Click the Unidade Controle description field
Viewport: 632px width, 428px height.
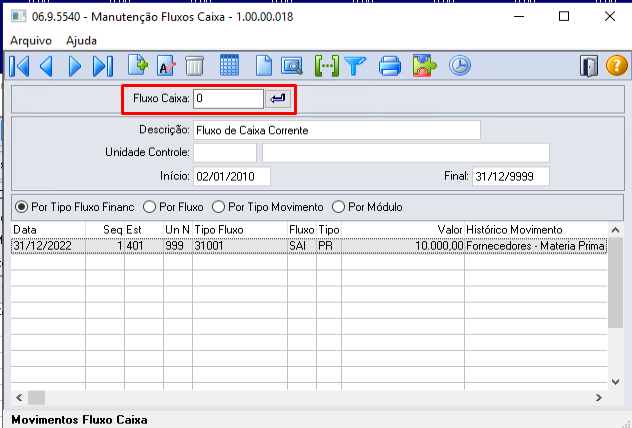pyautogui.click(x=406, y=153)
